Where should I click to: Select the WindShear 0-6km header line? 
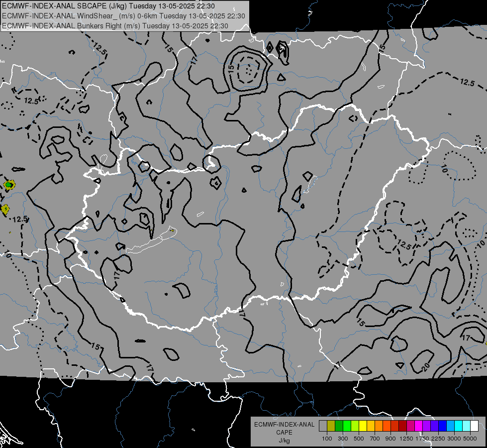click(x=123, y=16)
